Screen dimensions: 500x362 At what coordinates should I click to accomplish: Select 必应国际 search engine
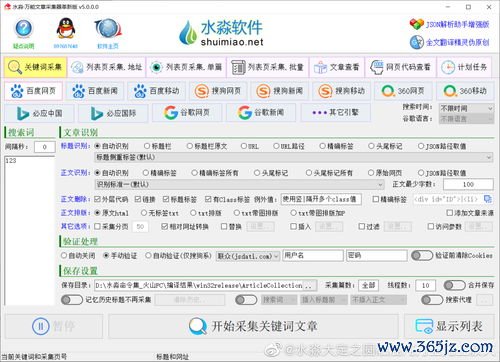[113, 113]
